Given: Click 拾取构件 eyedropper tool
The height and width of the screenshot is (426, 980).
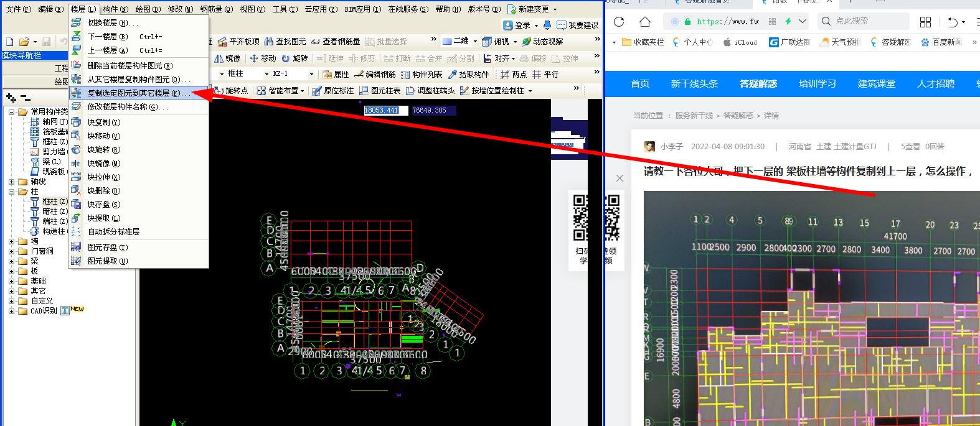Looking at the screenshot, I should (x=469, y=75).
